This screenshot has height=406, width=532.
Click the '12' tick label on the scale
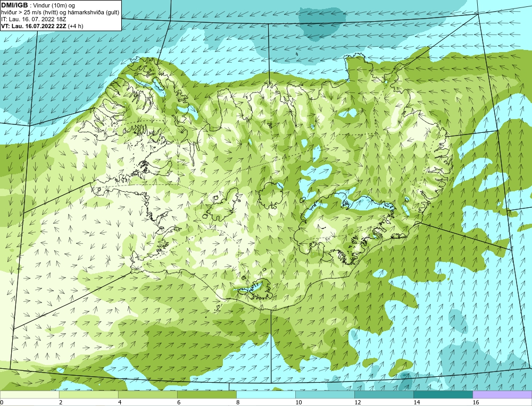[358, 402]
